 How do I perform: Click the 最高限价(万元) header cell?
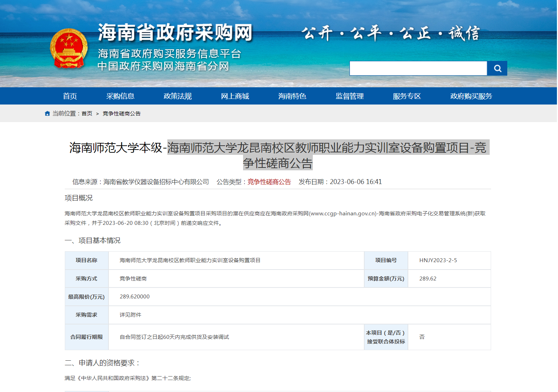pos(87,297)
